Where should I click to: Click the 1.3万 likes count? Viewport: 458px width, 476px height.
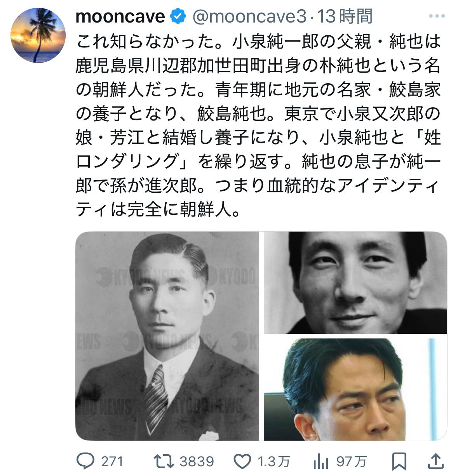(x=274, y=462)
